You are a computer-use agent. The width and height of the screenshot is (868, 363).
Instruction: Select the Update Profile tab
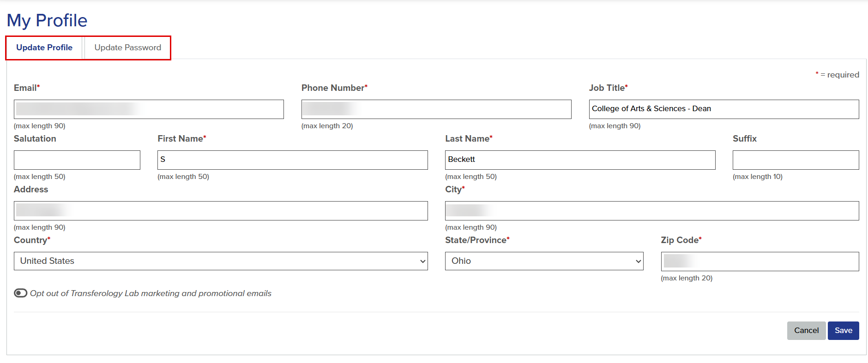click(x=44, y=48)
